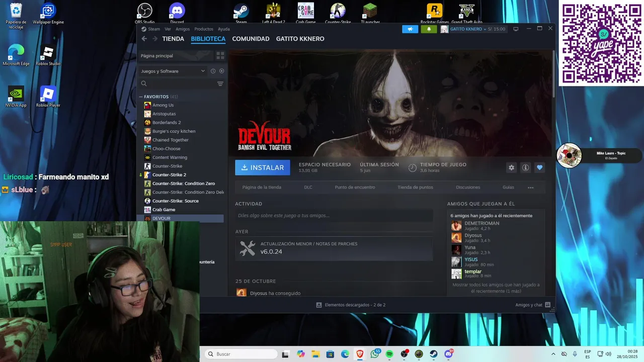Click Página principal button in library
644x362 pixels.
point(175,55)
